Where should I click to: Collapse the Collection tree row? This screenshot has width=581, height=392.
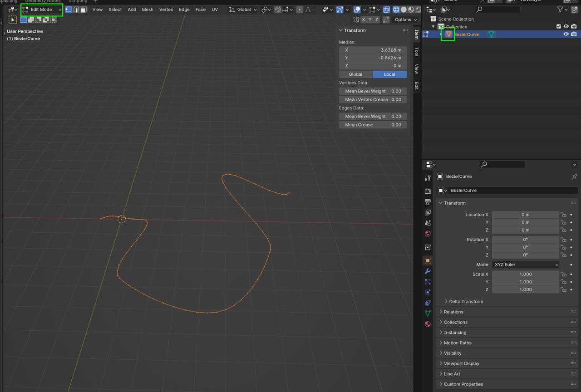pyautogui.click(x=433, y=27)
